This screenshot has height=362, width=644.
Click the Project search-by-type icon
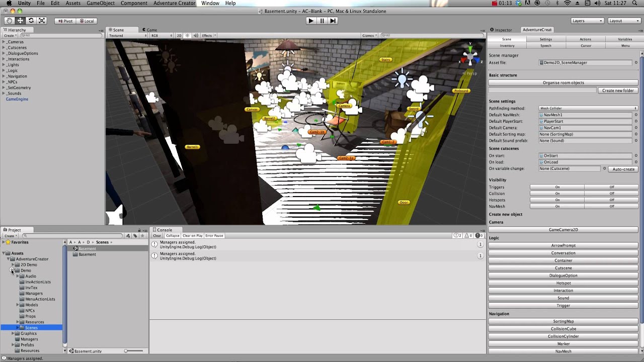(x=128, y=236)
